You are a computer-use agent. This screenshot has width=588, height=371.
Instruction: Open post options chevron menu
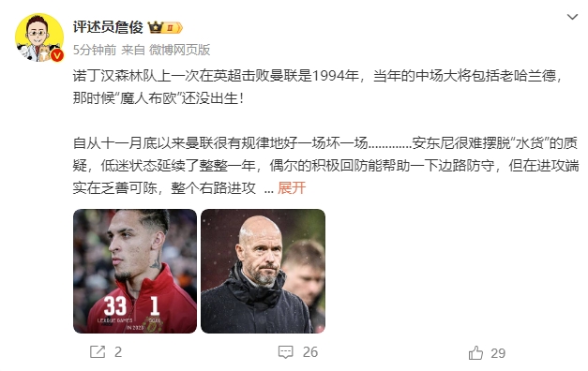(572, 17)
